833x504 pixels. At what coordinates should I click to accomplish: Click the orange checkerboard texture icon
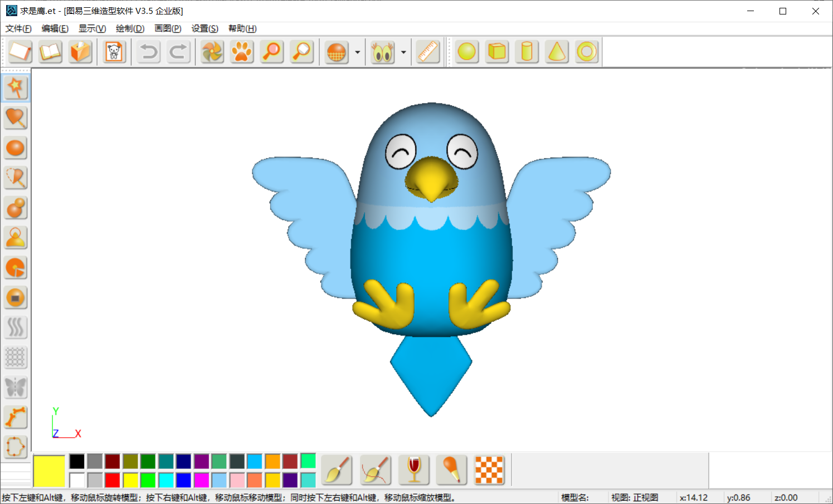489,470
